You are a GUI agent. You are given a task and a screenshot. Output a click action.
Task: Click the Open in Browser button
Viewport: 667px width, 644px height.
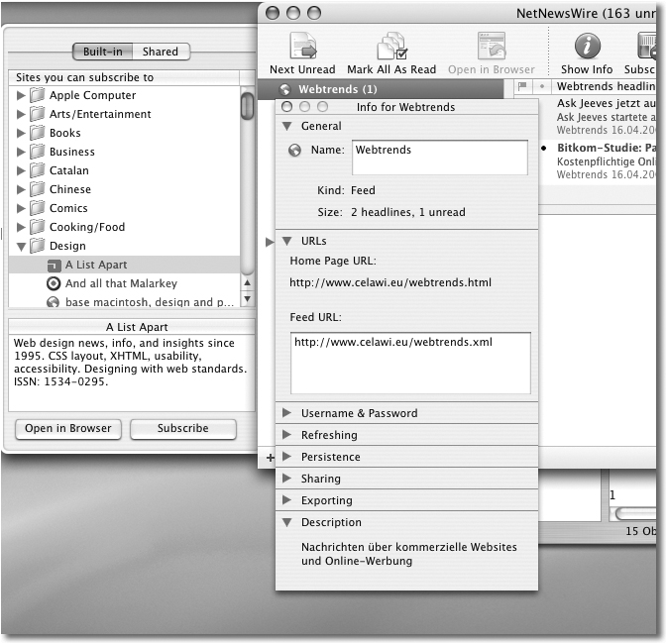pyautogui.click(x=68, y=429)
